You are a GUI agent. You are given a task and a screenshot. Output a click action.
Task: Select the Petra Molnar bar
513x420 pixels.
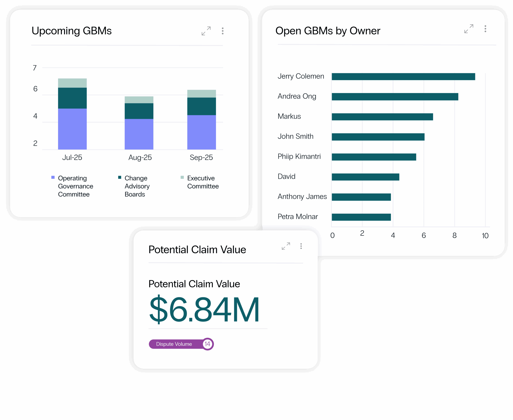[361, 217]
